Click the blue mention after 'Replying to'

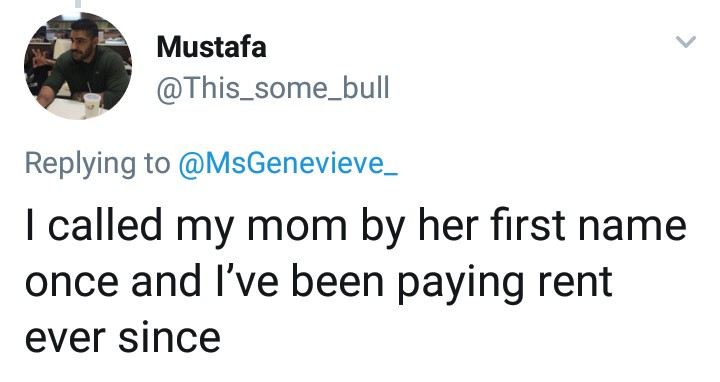click(288, 163)
